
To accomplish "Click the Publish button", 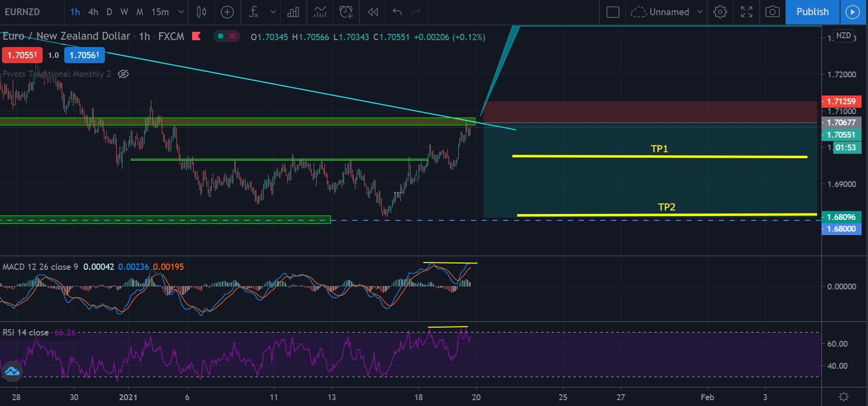I will (x=813, y=12).
